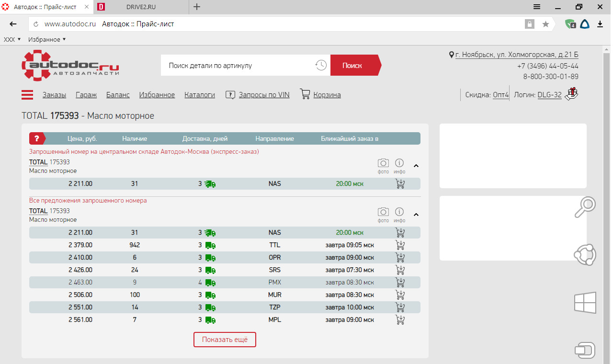The width and height of the screenshot is (613, 364).
Task: Click the DLG-32 login link
Action: (550, 95)
